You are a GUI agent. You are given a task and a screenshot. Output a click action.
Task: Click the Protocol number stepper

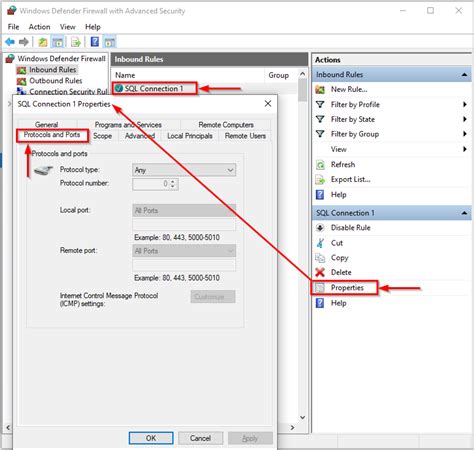[173, 184]
